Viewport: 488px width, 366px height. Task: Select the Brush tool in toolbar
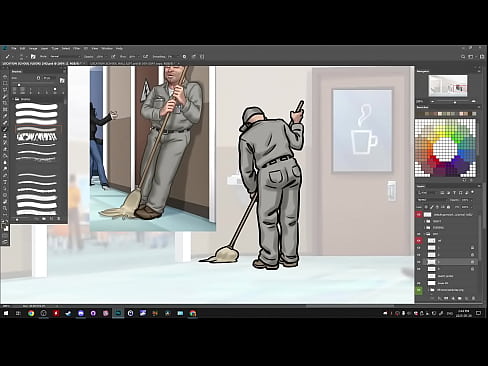click(x=5, y=129)
